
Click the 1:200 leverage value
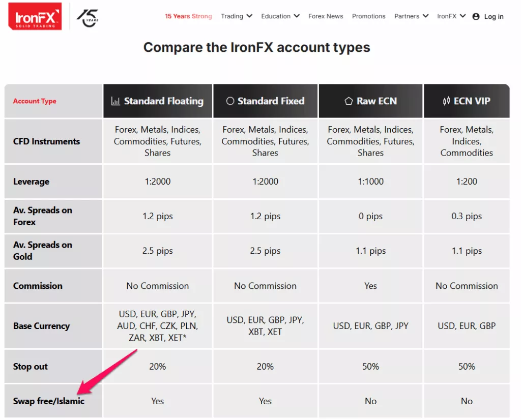(467, 182)
